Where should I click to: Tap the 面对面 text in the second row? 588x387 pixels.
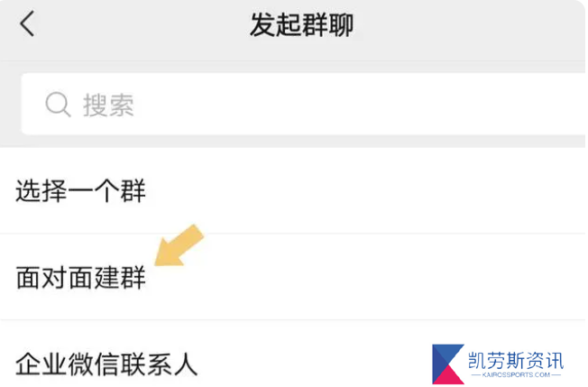click(x=55, y=278)
